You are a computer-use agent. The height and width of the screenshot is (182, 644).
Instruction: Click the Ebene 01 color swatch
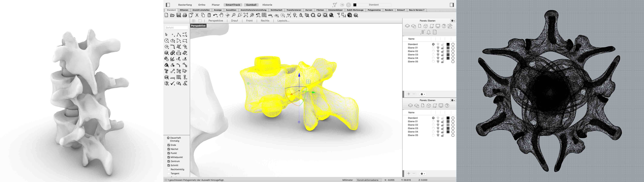[448, 48]
